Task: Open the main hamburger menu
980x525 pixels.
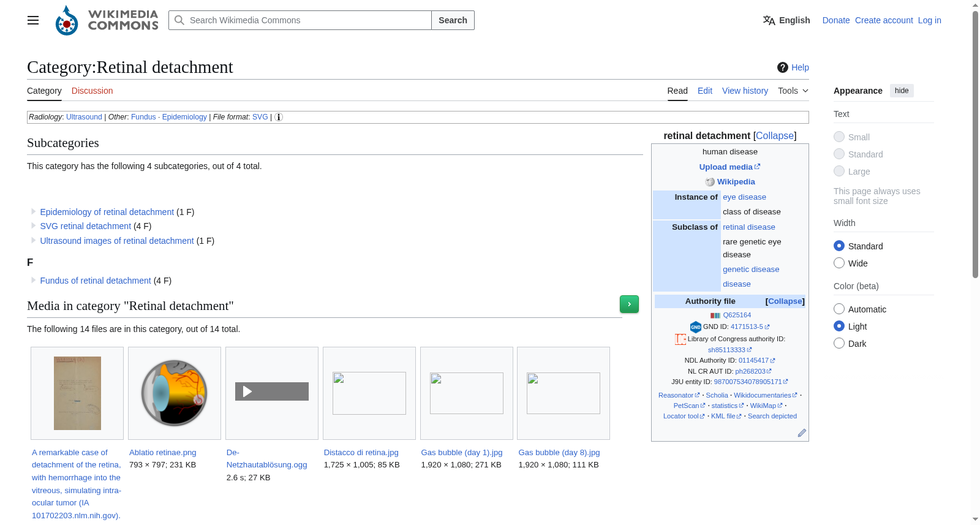Action: tap(33, 20)
